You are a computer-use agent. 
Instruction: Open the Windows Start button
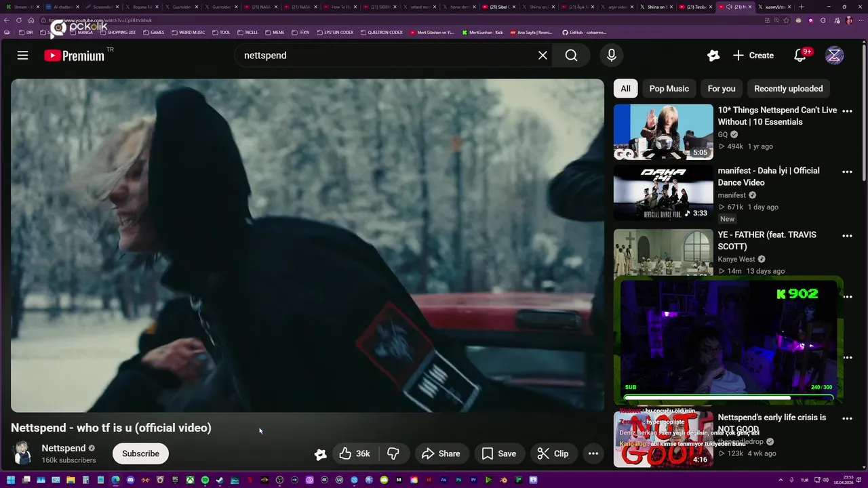tap(10, 480)
